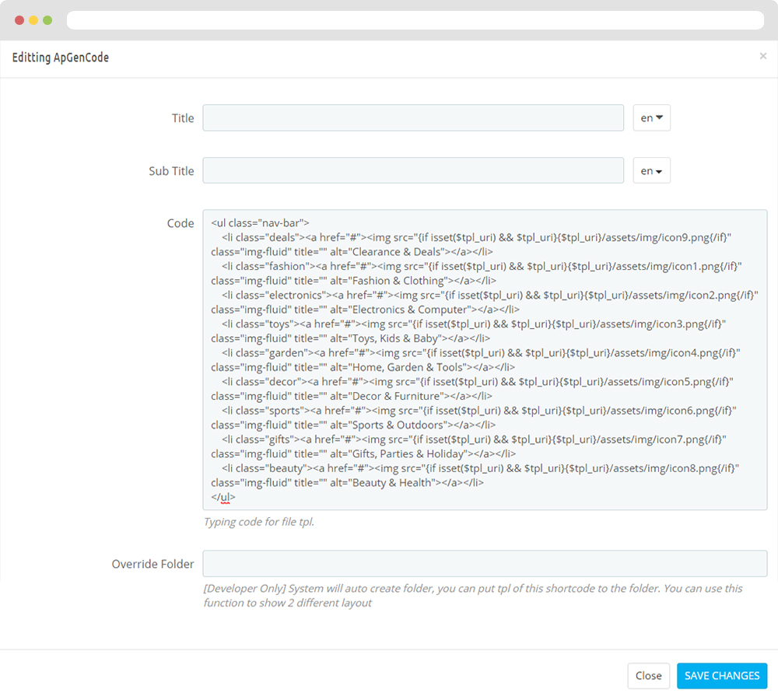
Task: Click the 'Electronics & Computer' alt text
Action: [410, 310]
